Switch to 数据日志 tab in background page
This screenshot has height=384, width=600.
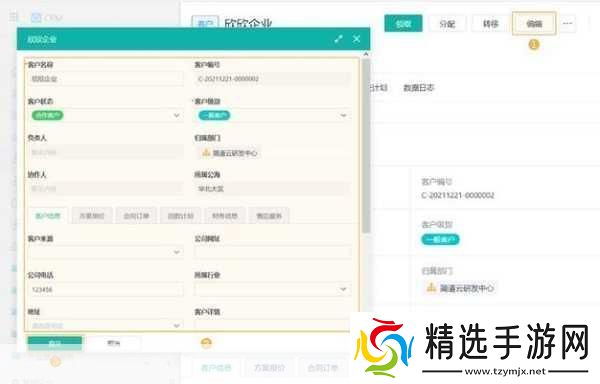tap(419, 88)
